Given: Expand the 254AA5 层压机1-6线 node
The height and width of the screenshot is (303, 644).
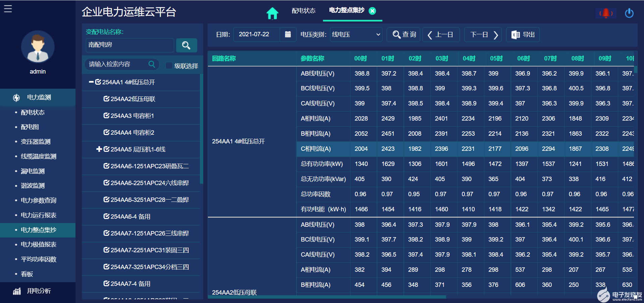Looking at the screenshot, I should [x=99, y=149].
